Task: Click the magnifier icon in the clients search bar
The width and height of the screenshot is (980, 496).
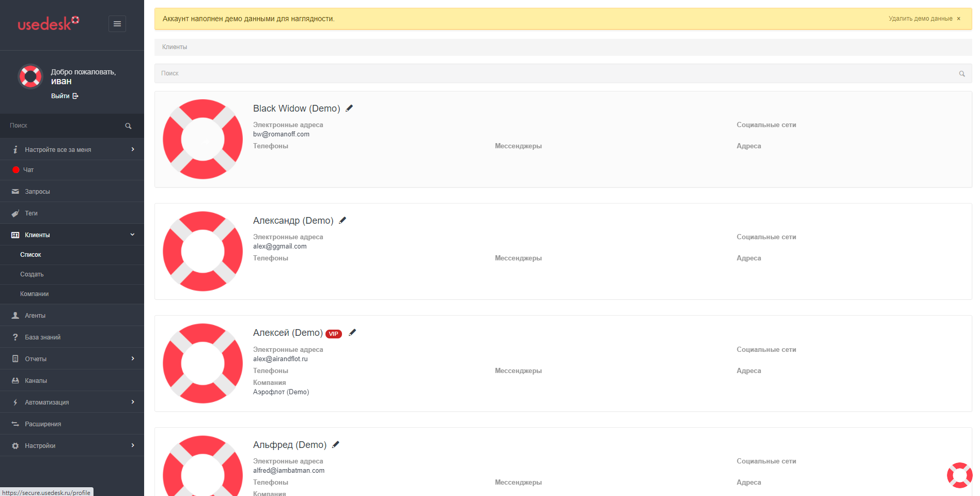Action: point(962,74)
